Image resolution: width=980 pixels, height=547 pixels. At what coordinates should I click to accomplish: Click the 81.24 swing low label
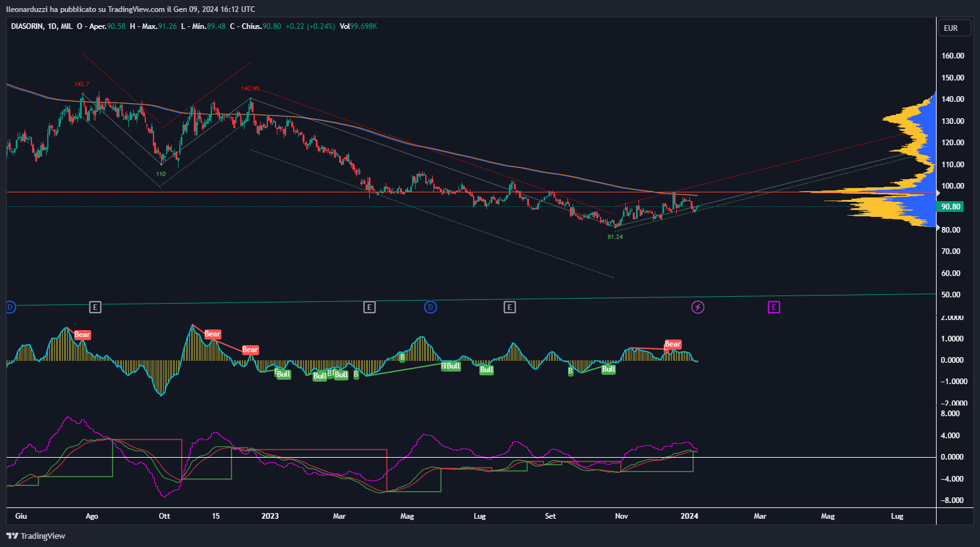615,237
